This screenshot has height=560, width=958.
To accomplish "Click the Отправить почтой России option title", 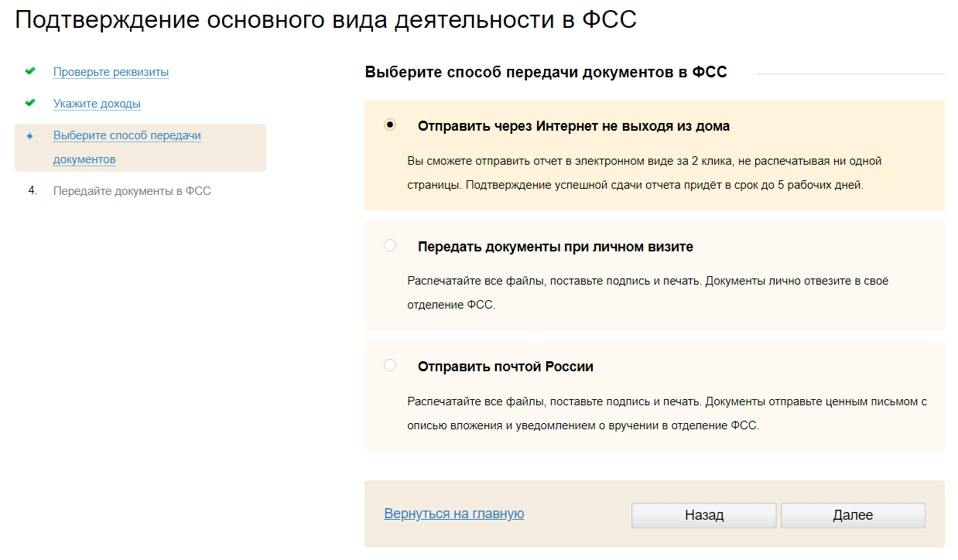I will click(505, 367).
